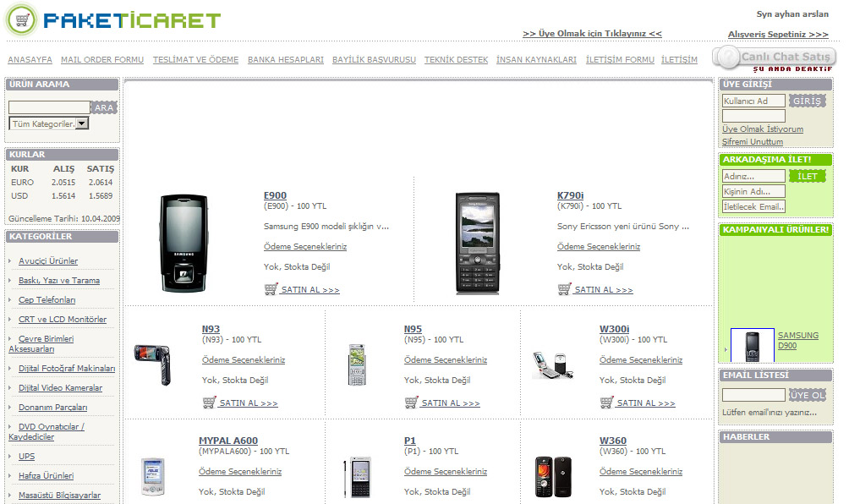
Task: Click the cart icon beside N95 SATIN AL
Action: (x=411, y=403)
